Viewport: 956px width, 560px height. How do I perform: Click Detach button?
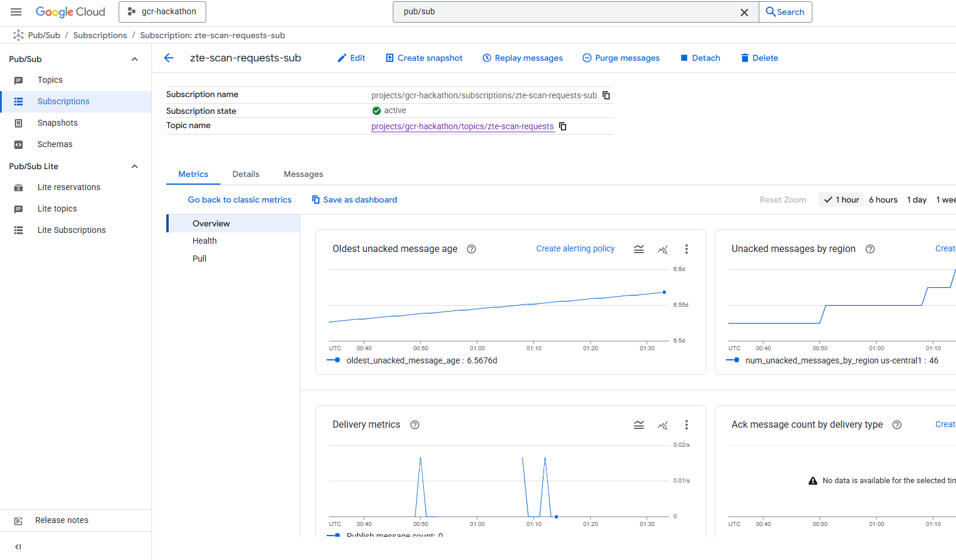tap(700, 58)
